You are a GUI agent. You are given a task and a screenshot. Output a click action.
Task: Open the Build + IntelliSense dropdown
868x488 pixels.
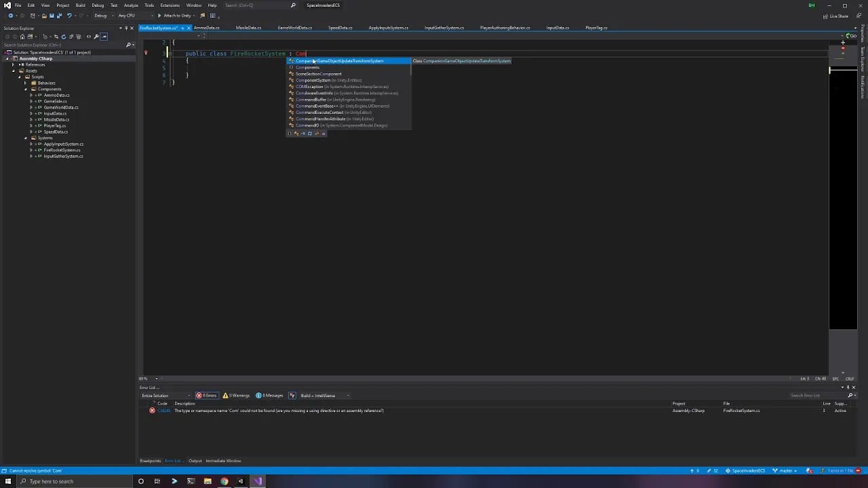tap(325, 395)
